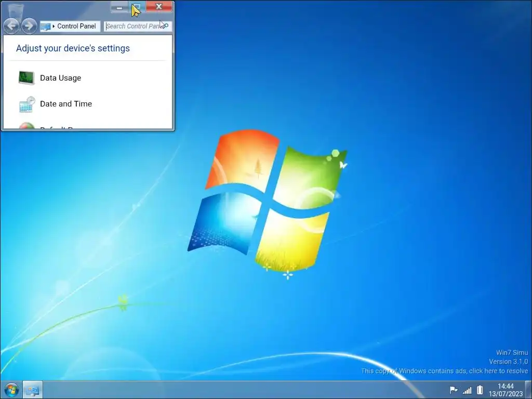Click the Adjust your device's settings heading

pyautogui.click(x=73, y=48)
